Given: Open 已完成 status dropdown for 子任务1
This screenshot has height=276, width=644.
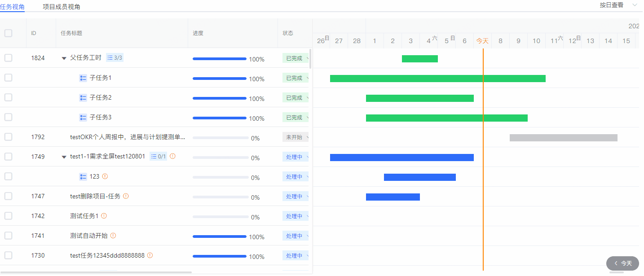Looking at the screenshot, I should pos(296,78).
